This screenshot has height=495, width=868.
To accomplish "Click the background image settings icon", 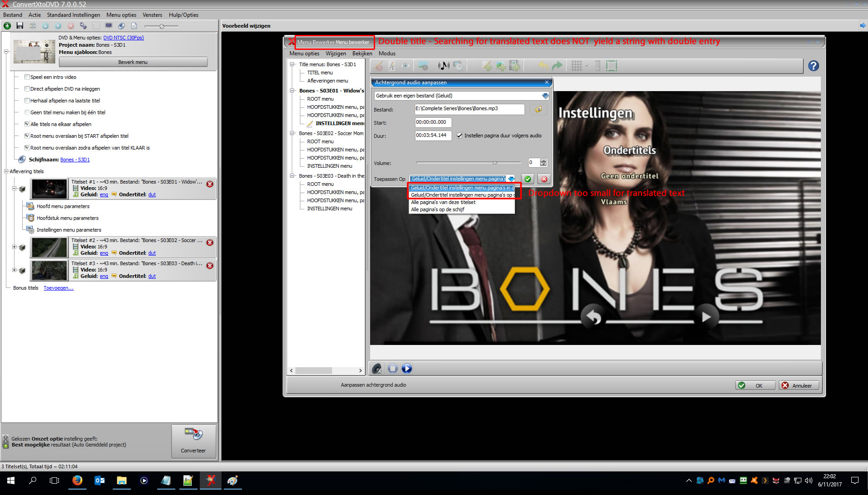I will [x=423, y=66].
